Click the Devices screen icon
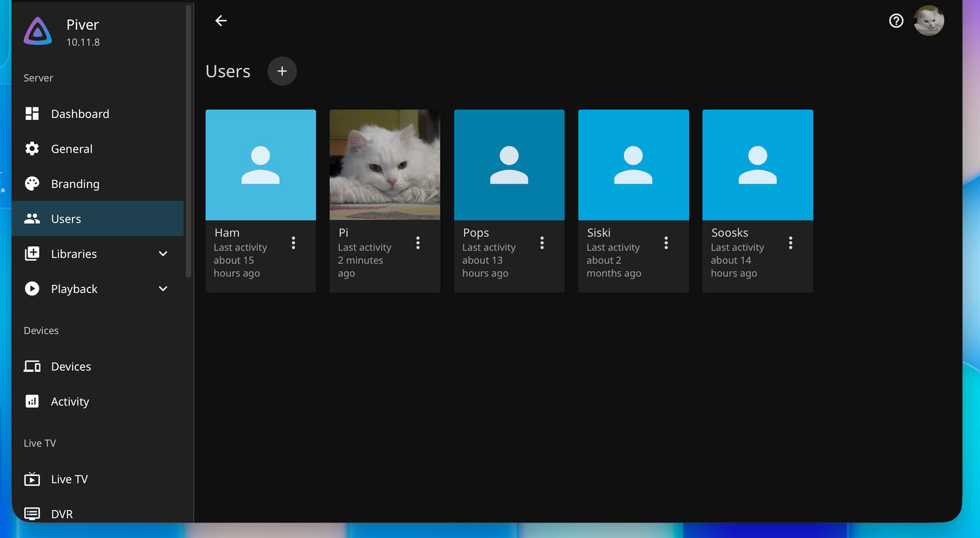The width and height of the screenshot is (980, 538). 32,366
